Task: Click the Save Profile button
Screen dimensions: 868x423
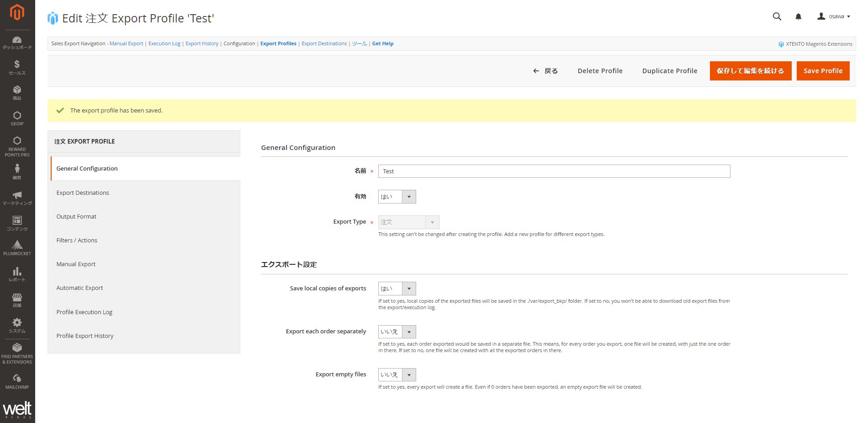Action: click(823, 70)
